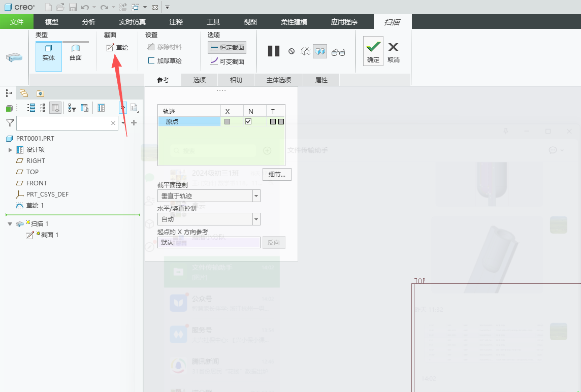This screenshot has height=392, width=581.
Task: Click the no-preview circle icon
Action: (x=292, y=51)
